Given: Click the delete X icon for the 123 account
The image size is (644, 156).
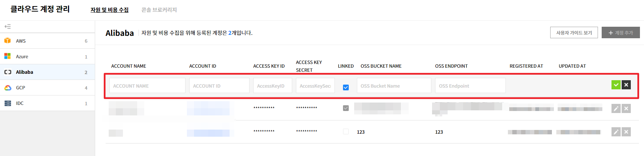Looking at the screenshot, I should coord(626,132).
